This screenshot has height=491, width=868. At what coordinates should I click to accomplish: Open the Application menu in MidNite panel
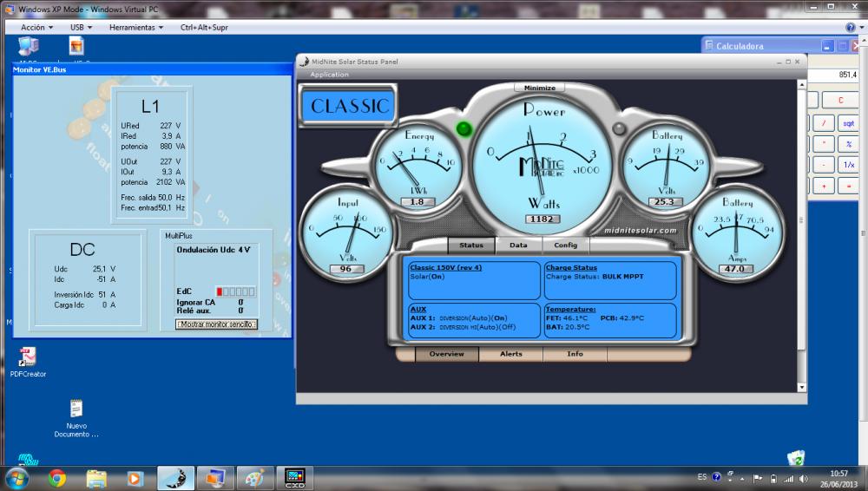pos(329,75)
